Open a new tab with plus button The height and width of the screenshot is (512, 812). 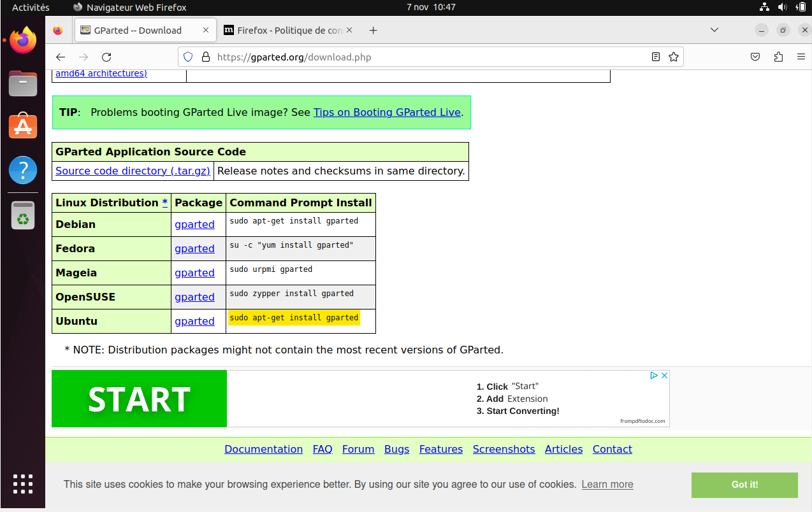[373, 30]
